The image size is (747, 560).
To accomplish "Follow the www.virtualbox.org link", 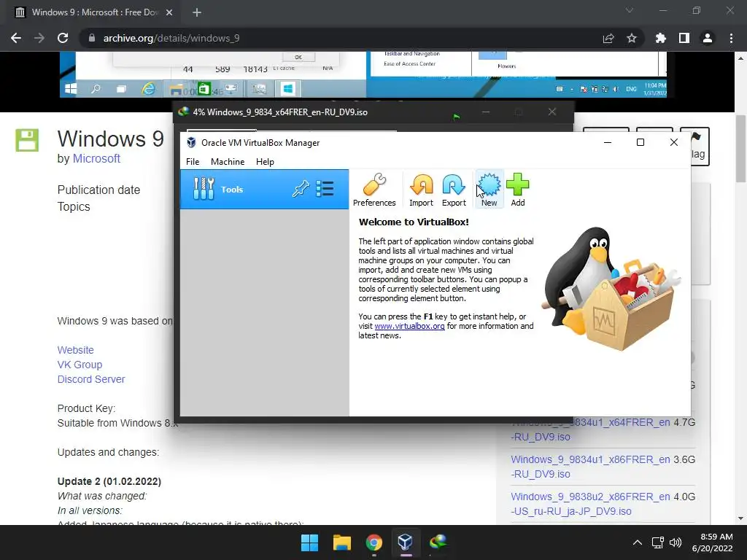I will click(410, 326).
